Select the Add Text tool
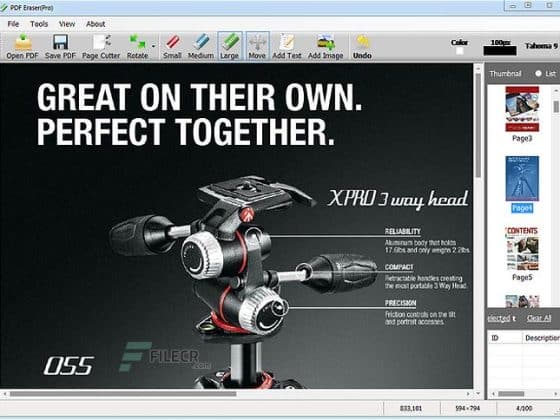The width and height of the screenshot is (560, 420). (x=287, y=46)
